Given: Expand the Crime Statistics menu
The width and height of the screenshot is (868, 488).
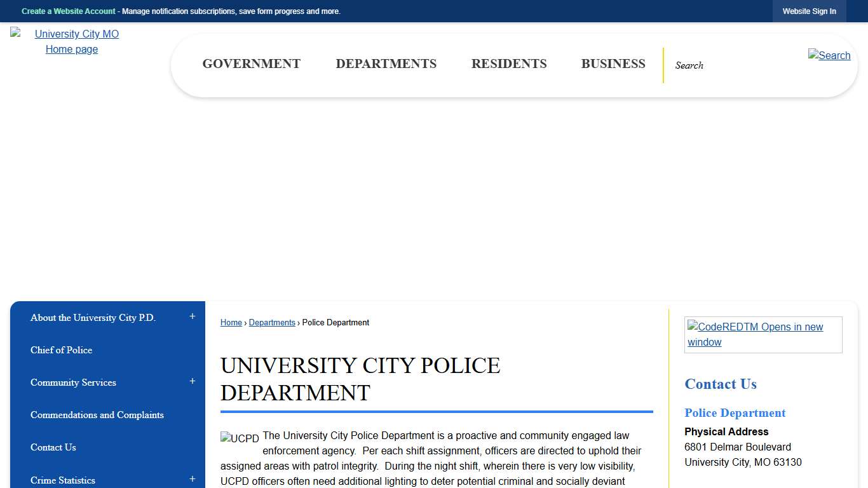Looking at the screenshot, I should coord(192,478).
